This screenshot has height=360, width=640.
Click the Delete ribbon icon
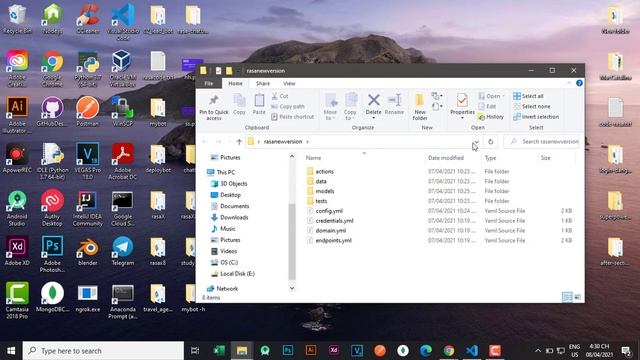click(373, 106)
